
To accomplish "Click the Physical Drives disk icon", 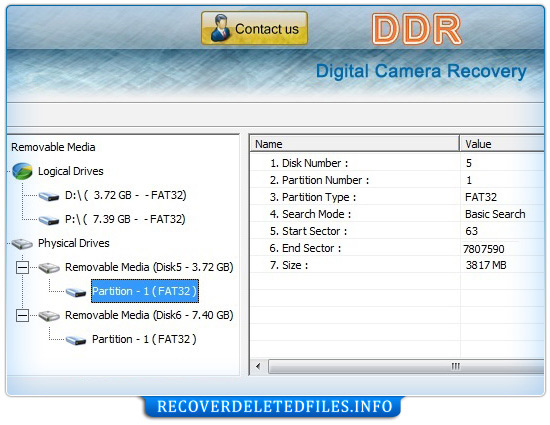I will [22, 243].
